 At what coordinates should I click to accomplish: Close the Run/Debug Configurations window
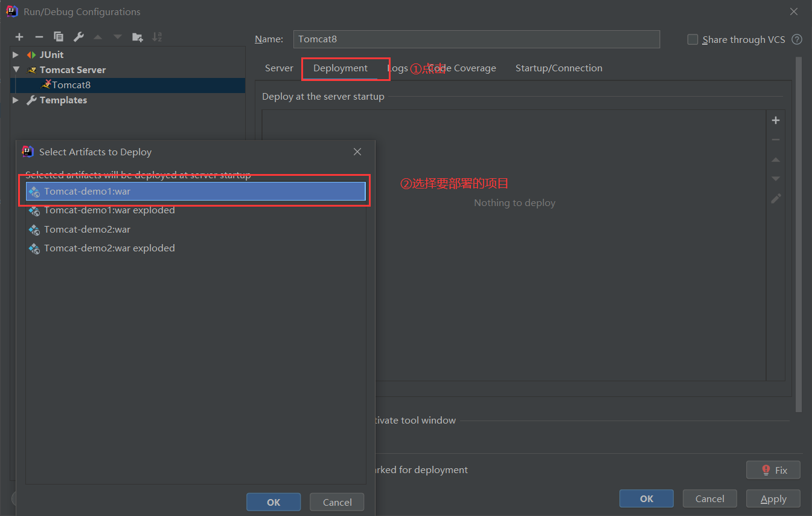click(x=794, y=11)
